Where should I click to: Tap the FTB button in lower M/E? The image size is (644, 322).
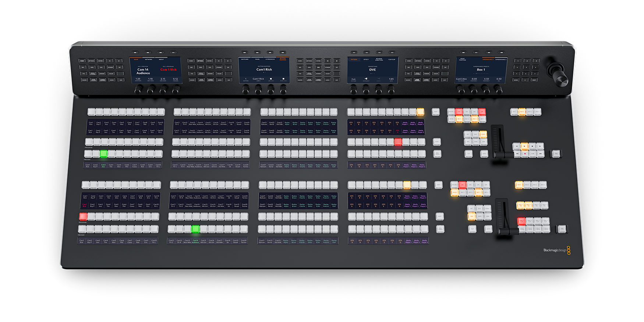562,229
